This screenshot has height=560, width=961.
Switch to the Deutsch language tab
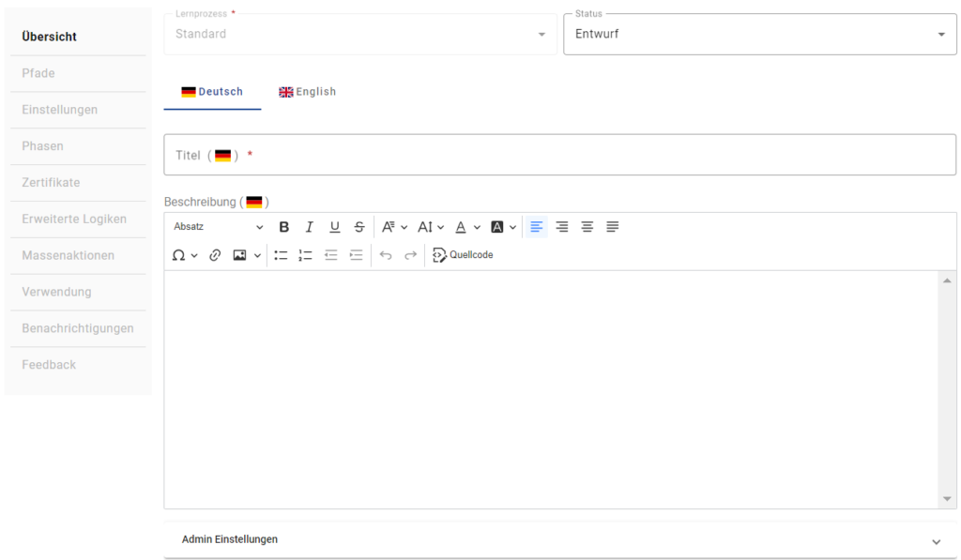(x=212, y=92)
